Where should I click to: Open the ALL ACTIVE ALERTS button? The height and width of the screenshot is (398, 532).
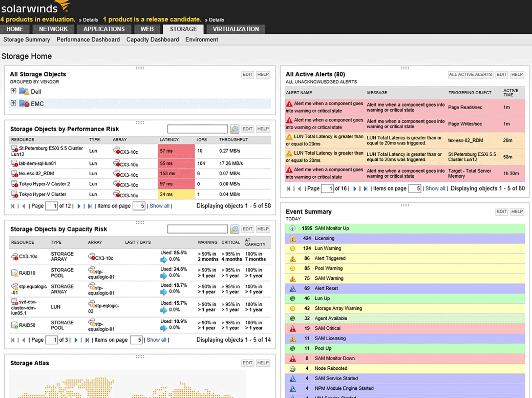(x=470, y=75)
